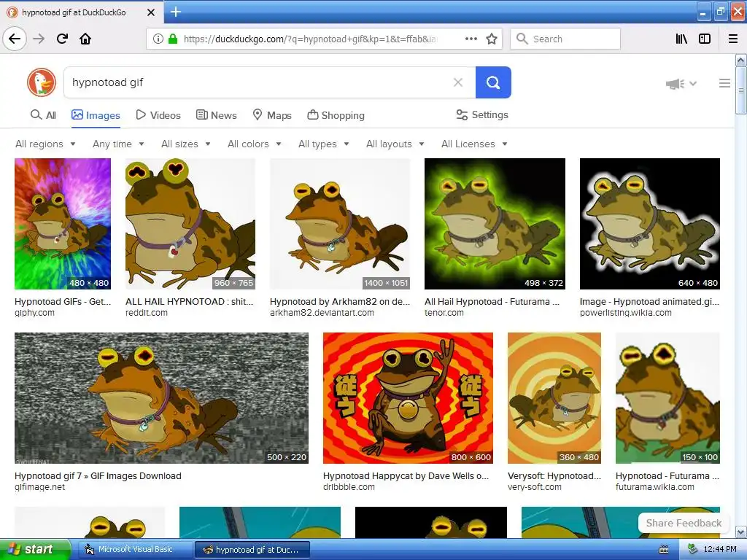Show site information via the info icon
Viewport: 747px width, 560px height.
click(x=158, y=39)
